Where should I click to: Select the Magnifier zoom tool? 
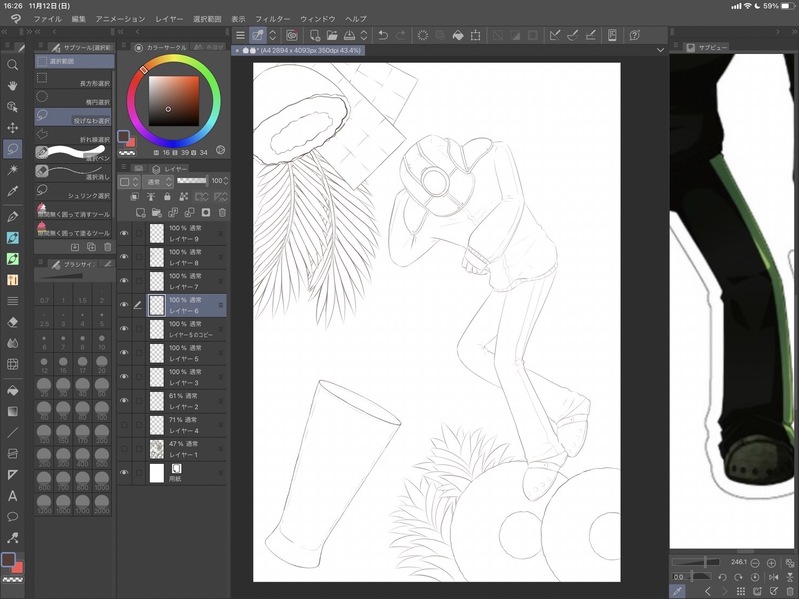[x=13, y=65]
